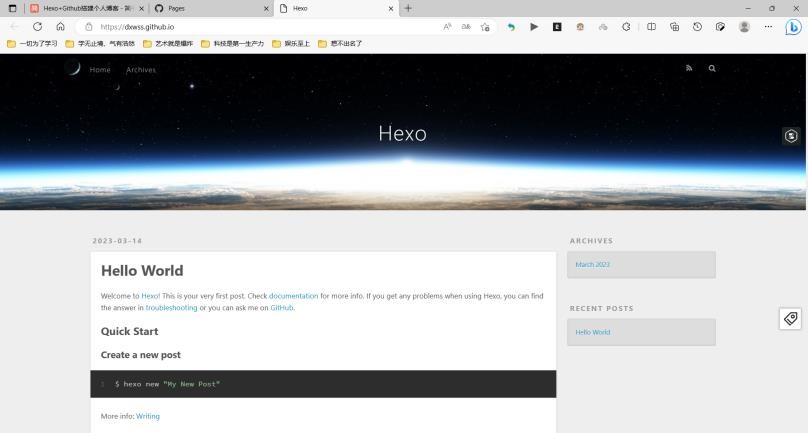808x433 pixels.
Task: Open the browser profile avatar
Action: tap(744, 27)
